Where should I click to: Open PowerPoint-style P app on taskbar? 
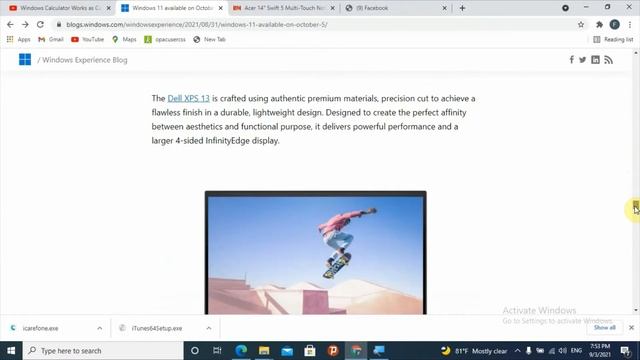click(x=333, y=351)
